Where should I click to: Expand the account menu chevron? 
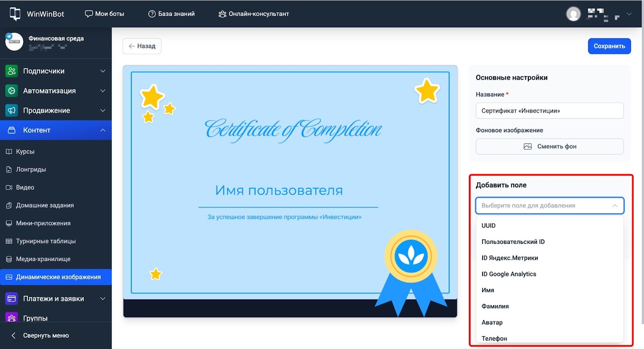point(629,14)
